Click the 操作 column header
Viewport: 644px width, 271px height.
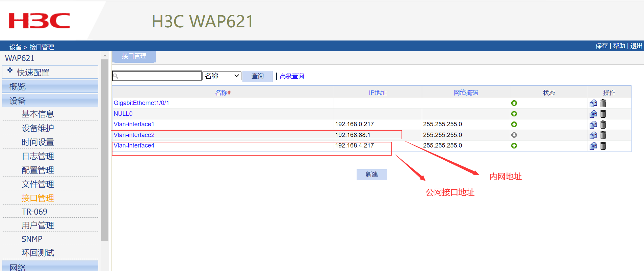(610, 92)
